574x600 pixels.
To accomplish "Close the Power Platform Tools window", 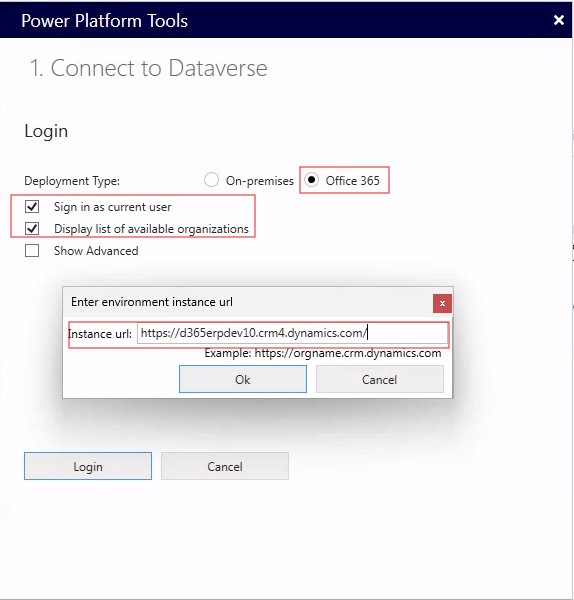I will pos(559,20).
